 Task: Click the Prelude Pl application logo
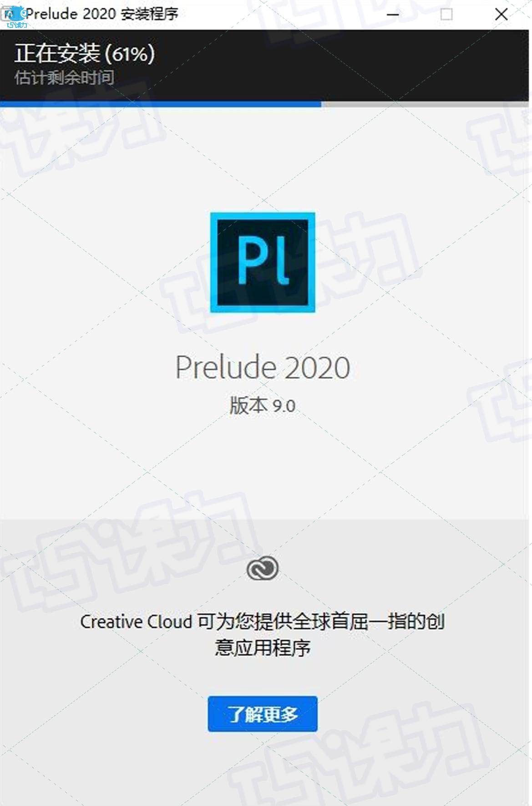(x=263, y=262)
